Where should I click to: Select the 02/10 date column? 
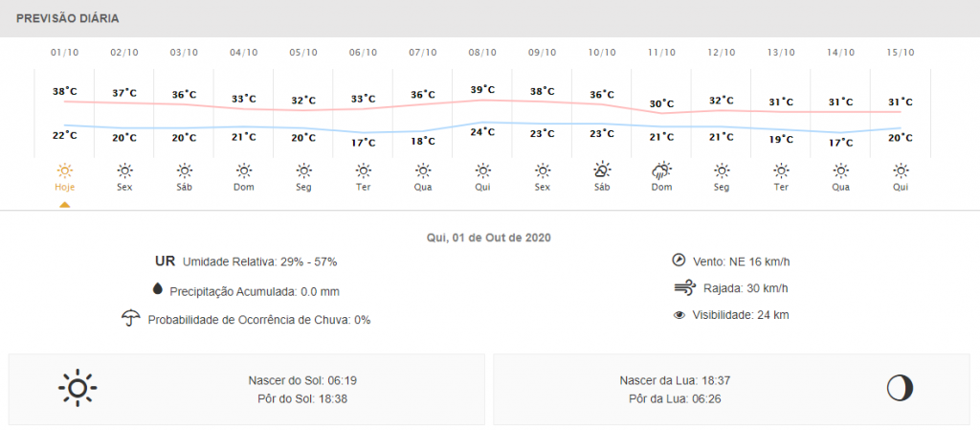click(x=124, y=52)
